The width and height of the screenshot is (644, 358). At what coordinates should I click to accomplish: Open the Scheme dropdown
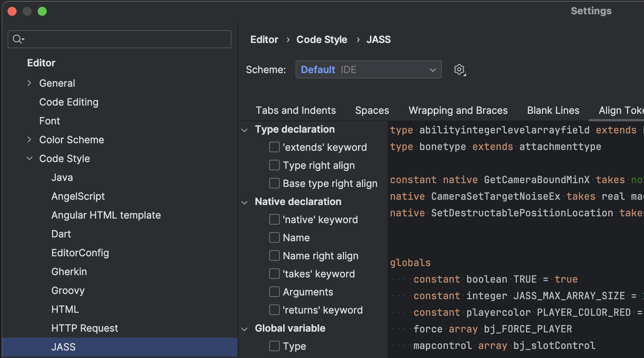coord(368,70)
